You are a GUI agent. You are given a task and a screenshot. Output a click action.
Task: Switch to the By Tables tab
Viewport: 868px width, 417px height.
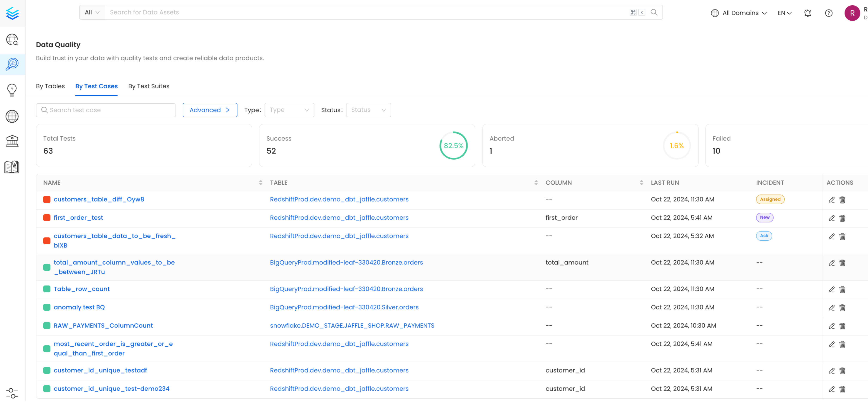[50, 86]
